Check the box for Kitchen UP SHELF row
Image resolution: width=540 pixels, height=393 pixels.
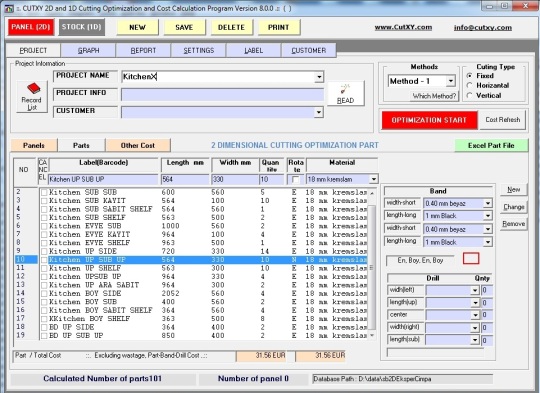tap(44, 268)
